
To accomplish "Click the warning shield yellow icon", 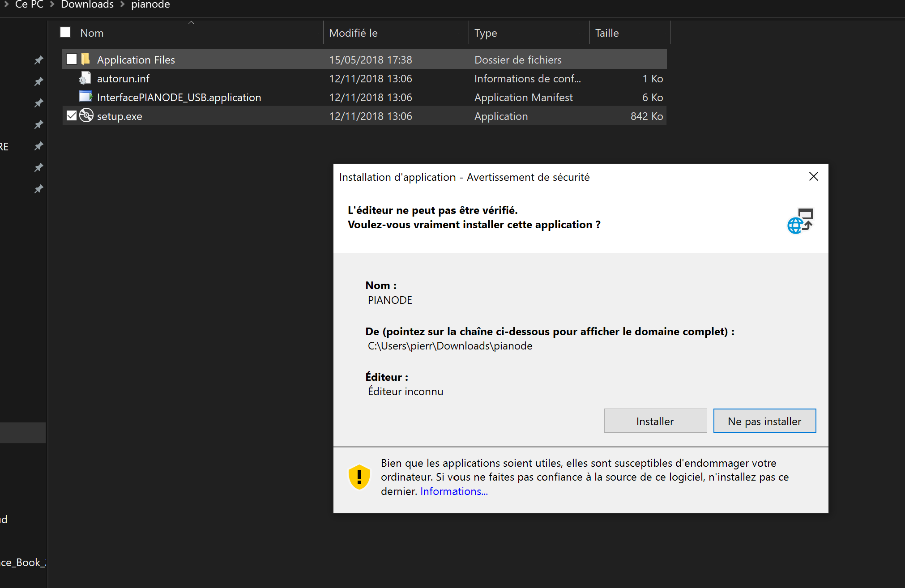I will (x=360, y=477).
